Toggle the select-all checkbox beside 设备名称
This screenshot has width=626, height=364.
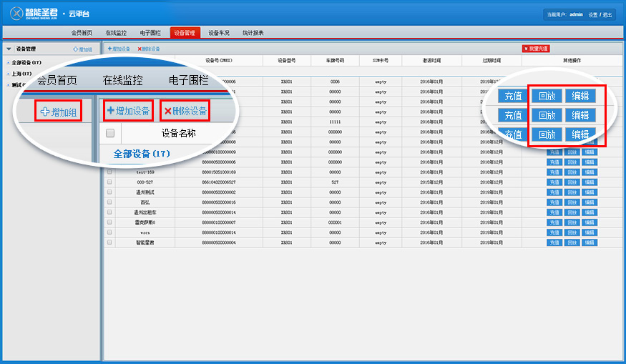[110, 133]
